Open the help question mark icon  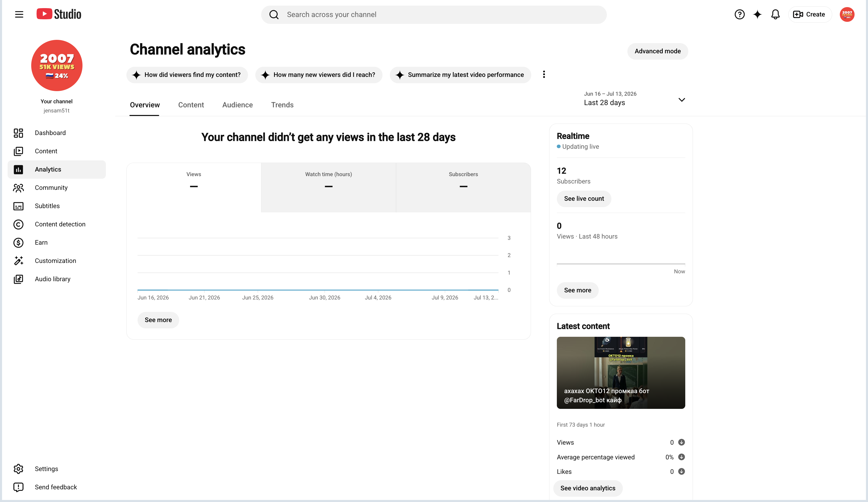point(739,14)
